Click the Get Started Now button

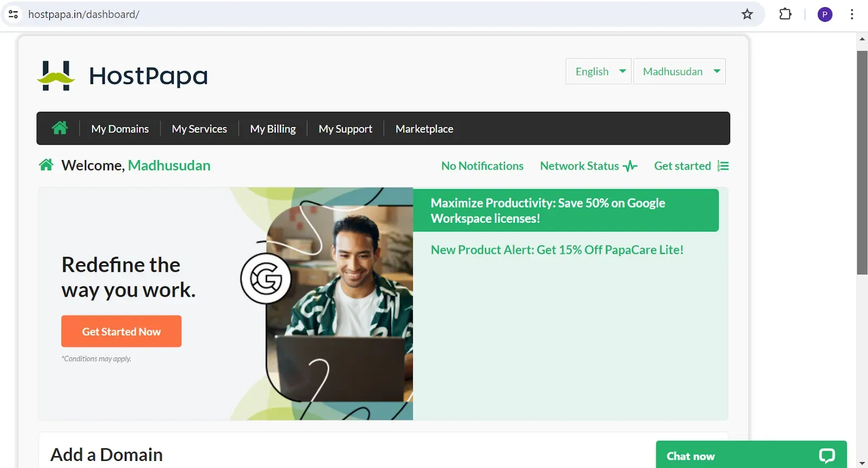[122, 331]
